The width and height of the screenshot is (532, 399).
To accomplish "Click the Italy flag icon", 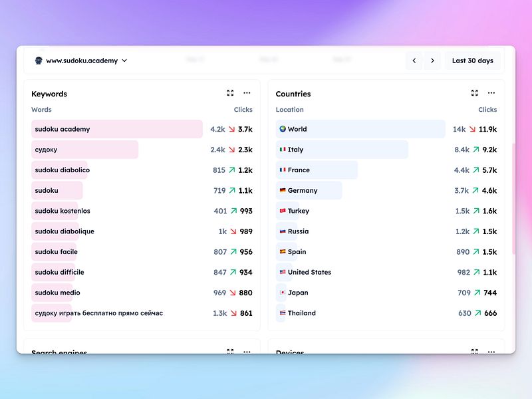I will click(x=283, y=149).
